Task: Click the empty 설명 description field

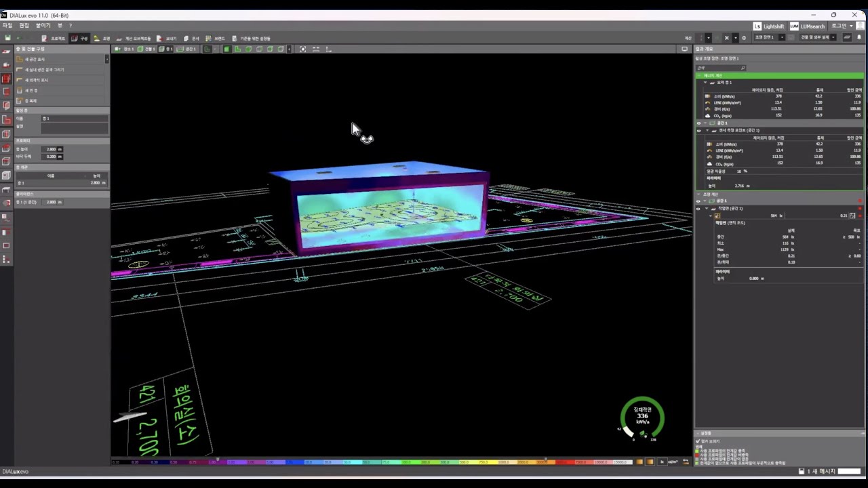Action: tap(75, 128)
